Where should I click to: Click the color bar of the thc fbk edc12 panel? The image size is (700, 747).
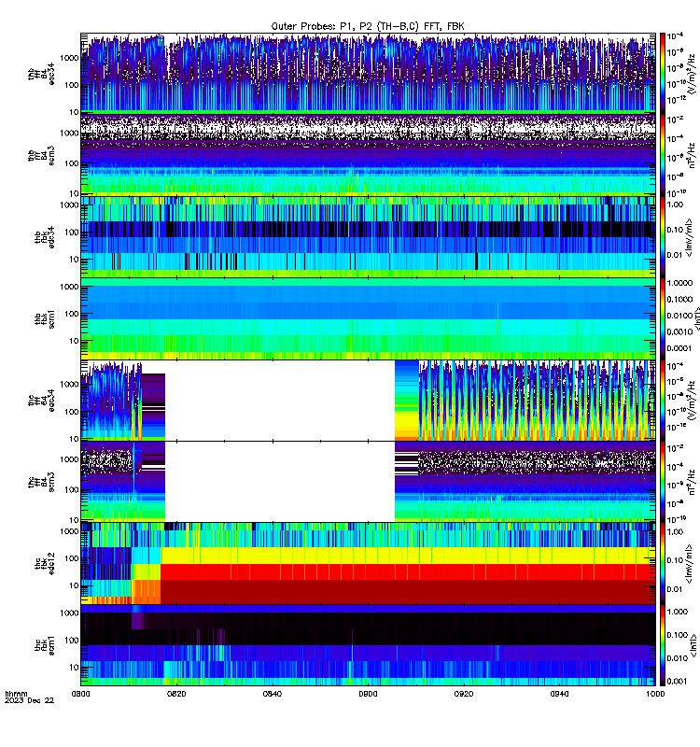pos(662,564)
